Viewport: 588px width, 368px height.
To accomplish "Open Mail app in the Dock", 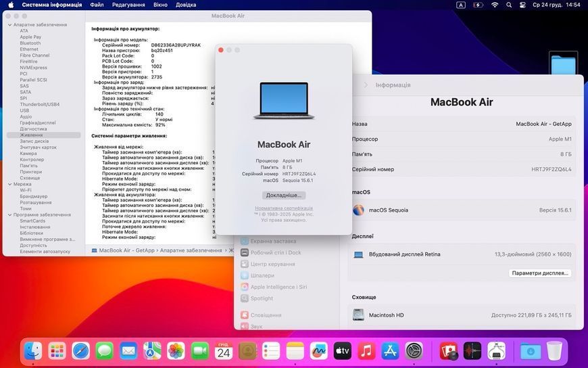I will click(x=128, y=352).
